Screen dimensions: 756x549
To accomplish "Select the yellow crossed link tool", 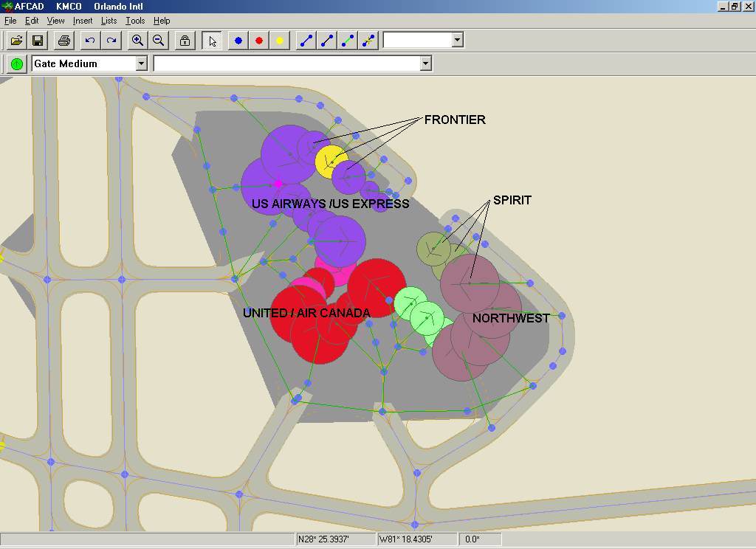I will 368,41.
